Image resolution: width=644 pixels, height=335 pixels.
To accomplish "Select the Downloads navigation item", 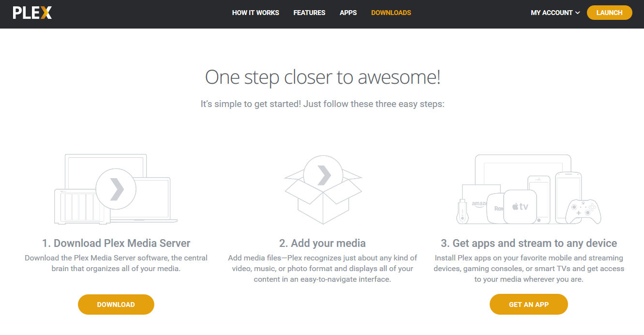I will coord(391,13).
